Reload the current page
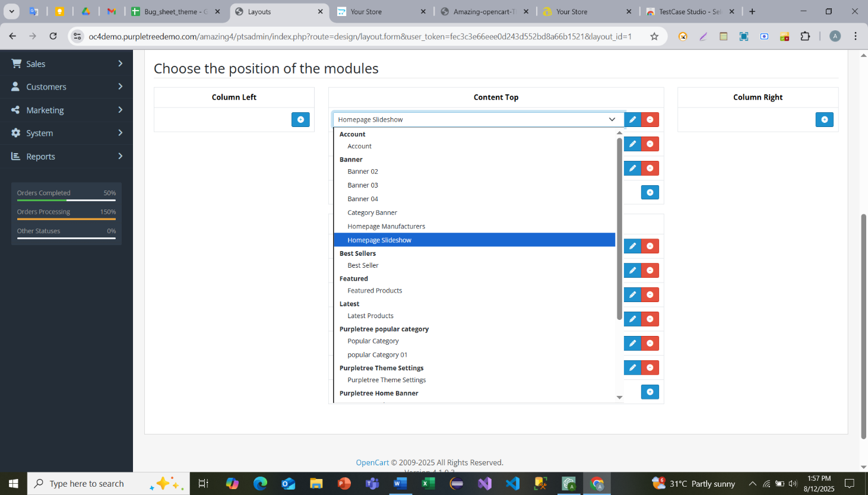The width and height of the screenshot is (868, 495). [53, 36]
